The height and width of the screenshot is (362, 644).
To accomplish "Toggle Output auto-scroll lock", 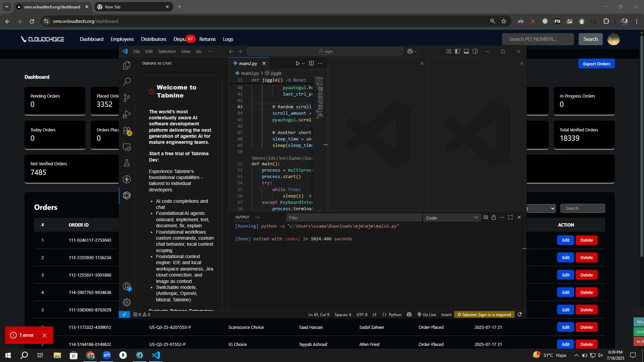I will [494, 217].
